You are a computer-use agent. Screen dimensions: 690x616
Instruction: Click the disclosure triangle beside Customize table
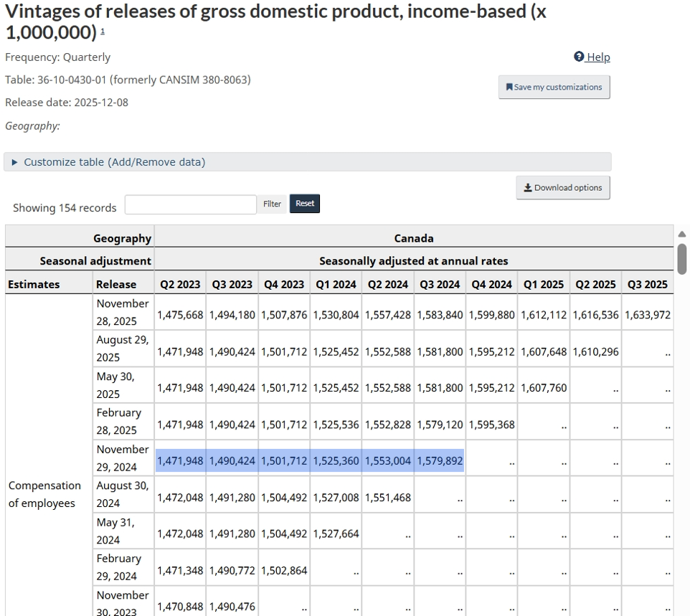click(x=14, y=162)
